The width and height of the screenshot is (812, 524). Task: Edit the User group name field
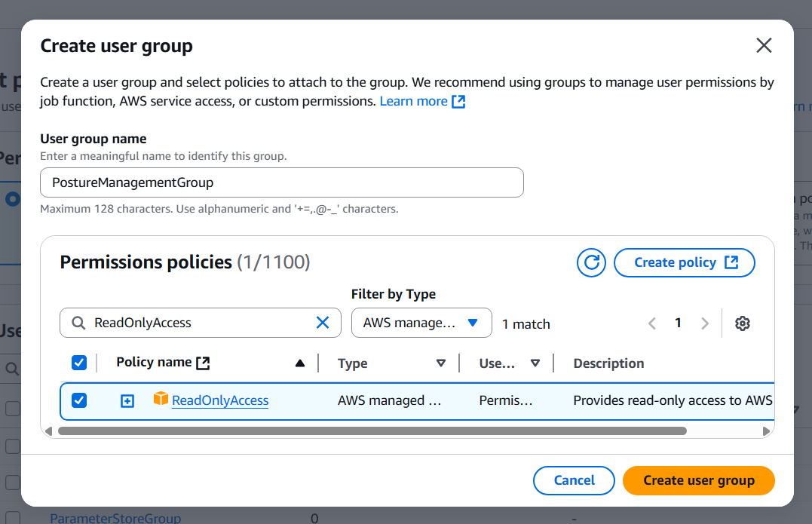[x=282, y=182]
